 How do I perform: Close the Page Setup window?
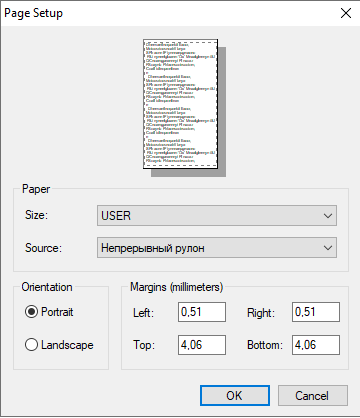tap(346, 13)
